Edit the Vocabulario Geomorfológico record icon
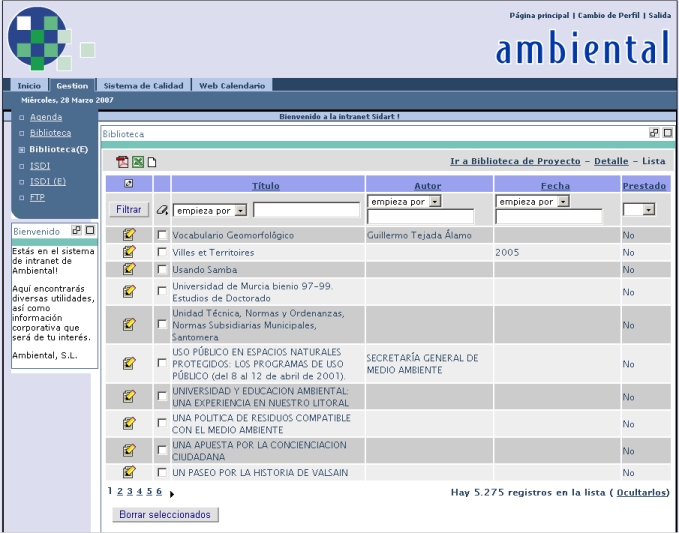679x533 pixels. tap(129, 235)
